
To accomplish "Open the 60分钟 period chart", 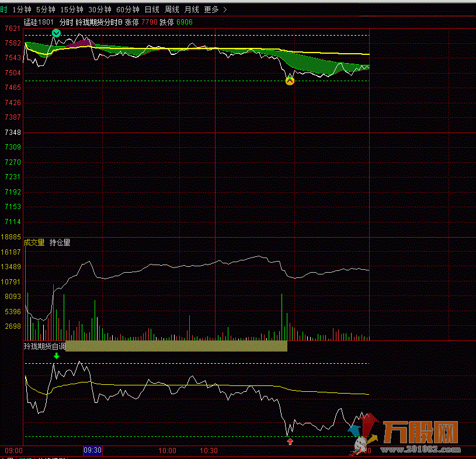I will pos(128,9).
